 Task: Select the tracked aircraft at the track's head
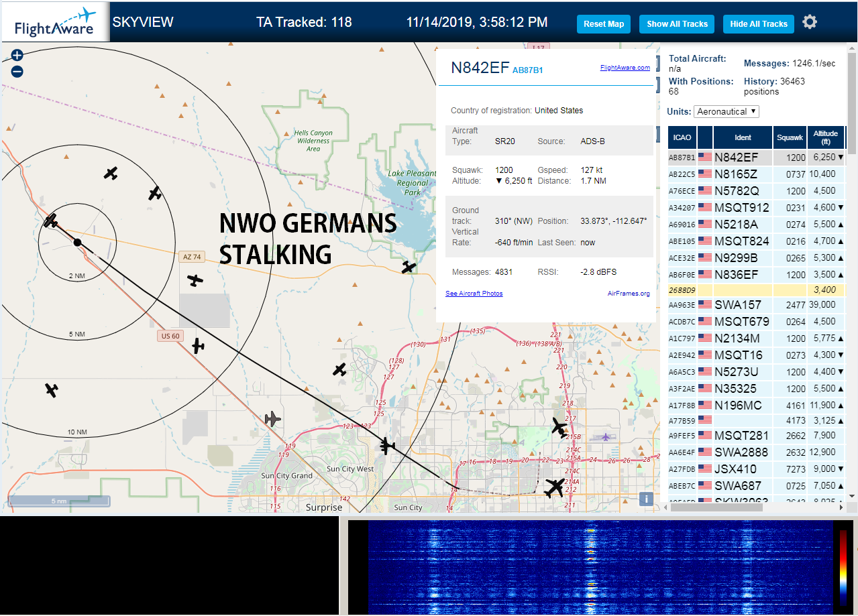click(x=51, y=220)
